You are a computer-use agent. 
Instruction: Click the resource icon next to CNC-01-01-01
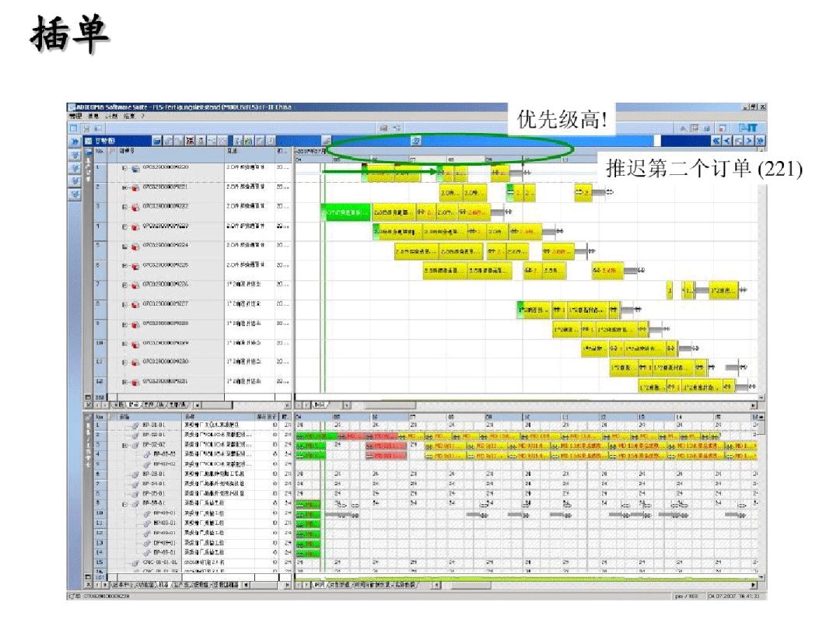pos(135,563)
